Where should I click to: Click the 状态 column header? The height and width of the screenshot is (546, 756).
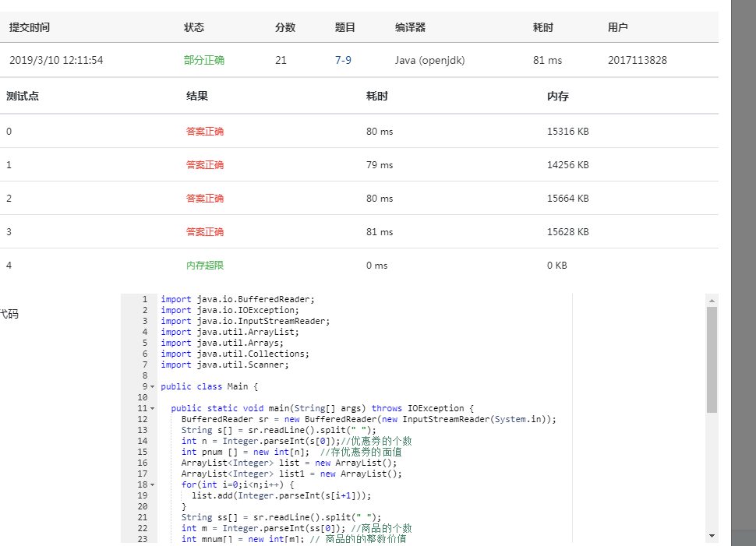[x=194, y=27]
